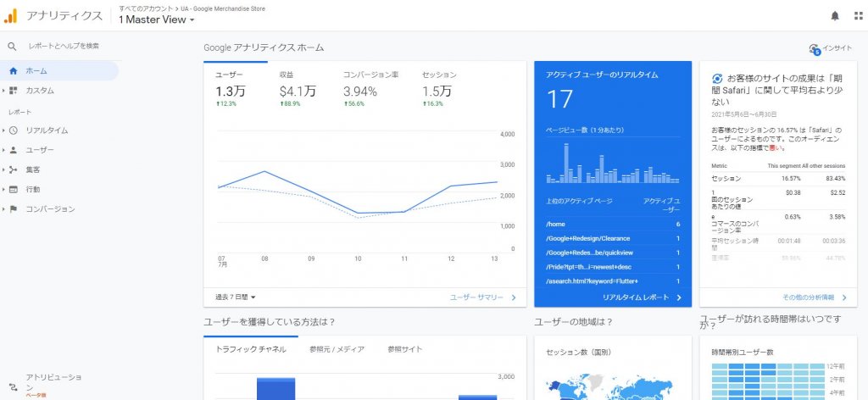The width and height of the screenshot is (868, 400).
Task: Expand the 集客 reports
Action: tap(4, 169)
